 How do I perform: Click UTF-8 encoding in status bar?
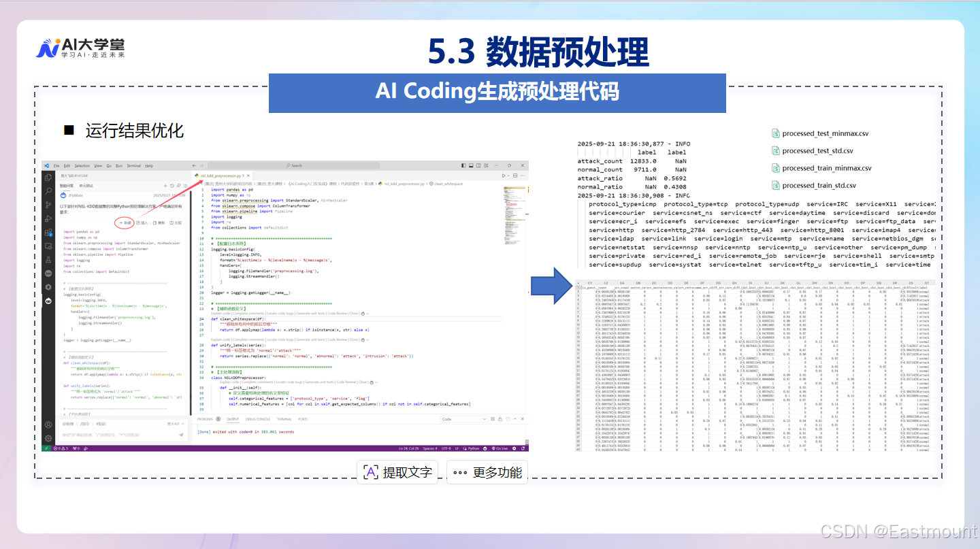[x=446, y=448]
